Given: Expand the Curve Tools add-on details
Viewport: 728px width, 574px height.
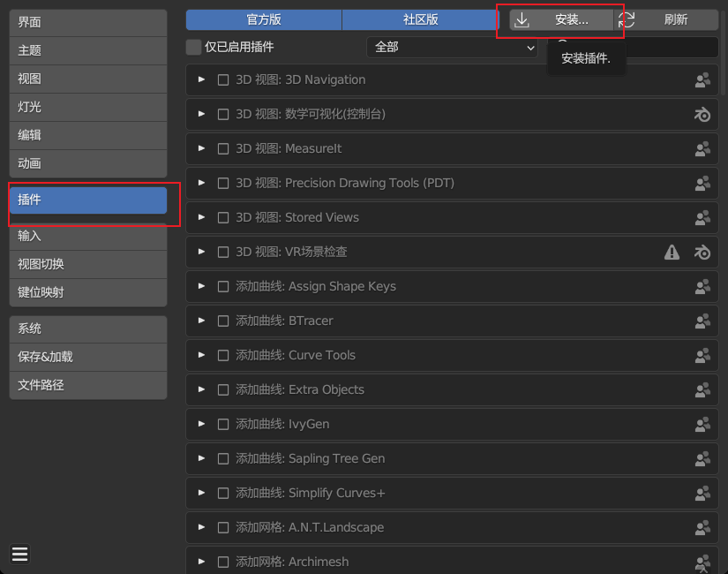Looking at the screenshot, I should (x=201, y=355).
